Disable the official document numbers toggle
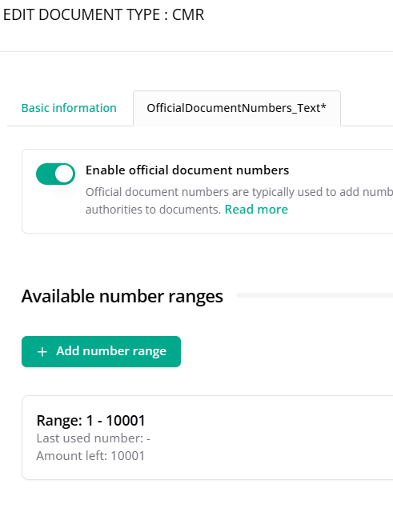Image resolution: width=393 pixels, height=532 pixels. 56,174
